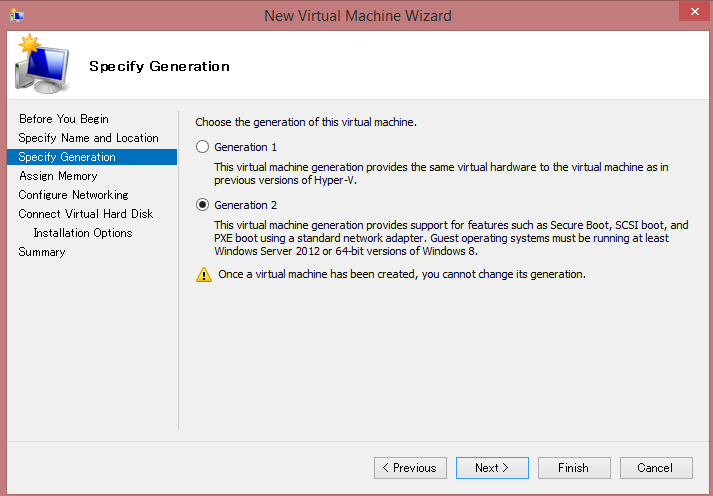Click the generation change warning text
Image resolution: width=713 pixels, height=496 pixels.
400,274
